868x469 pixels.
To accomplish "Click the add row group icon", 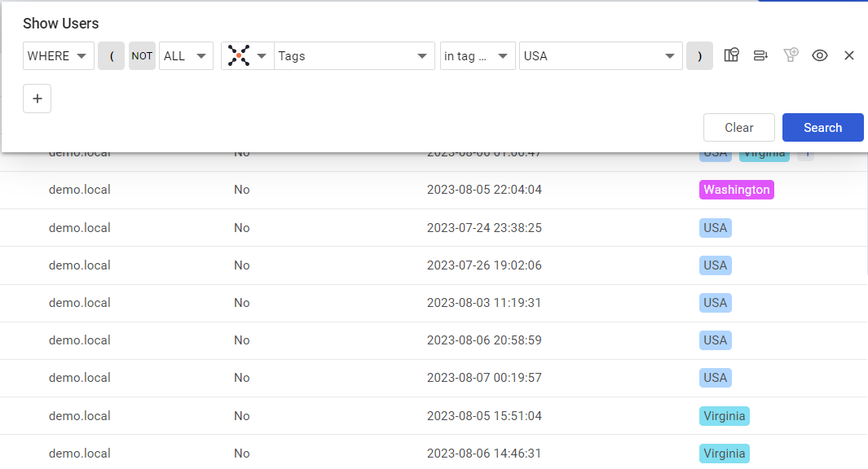I will coord(760,55).
